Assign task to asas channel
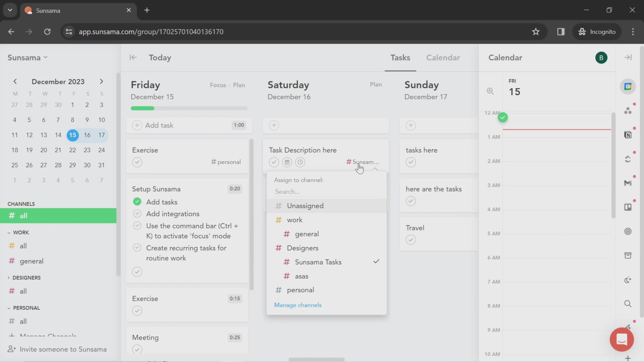644x362 pixels. click(327, 276)
